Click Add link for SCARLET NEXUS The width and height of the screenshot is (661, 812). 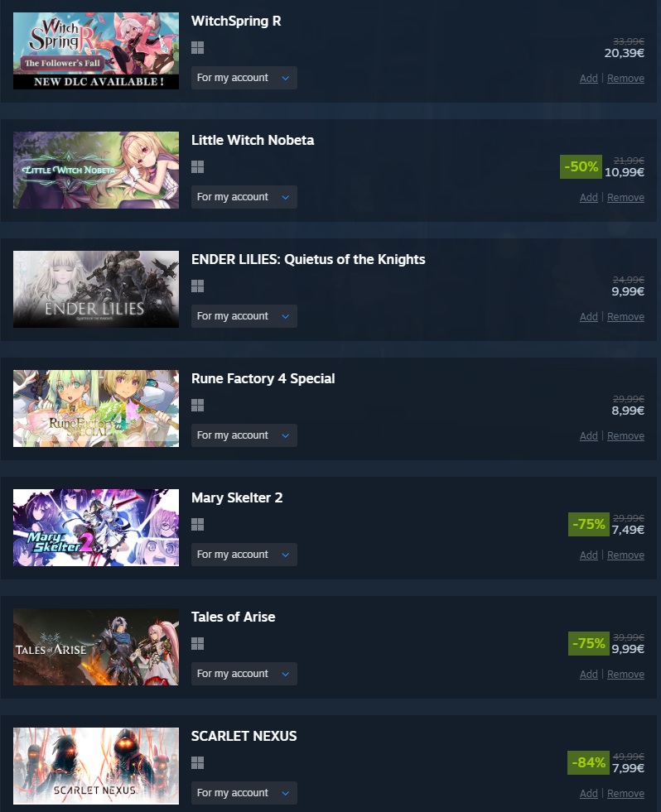click(x=588, y=793)
